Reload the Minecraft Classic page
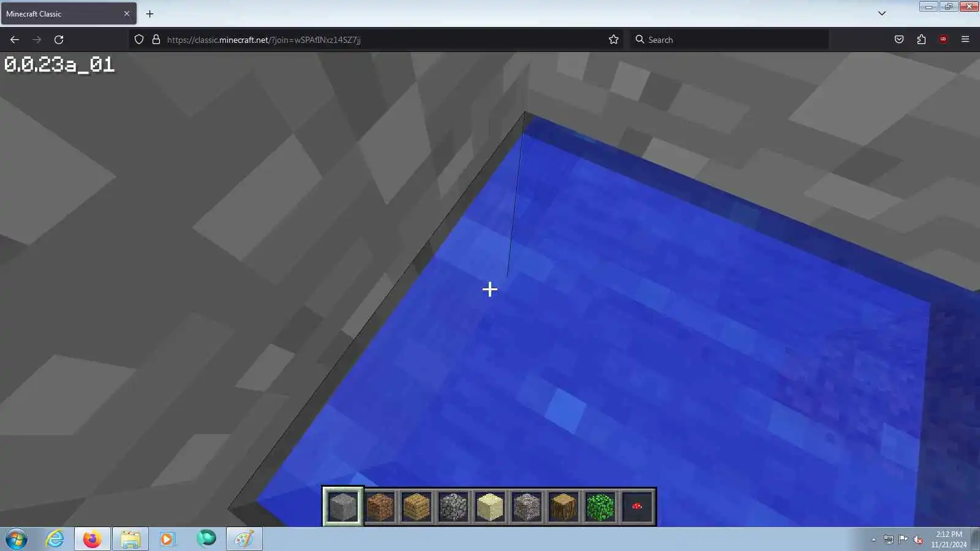The width and height of the screenshot is (980, 551). point(59,40)
